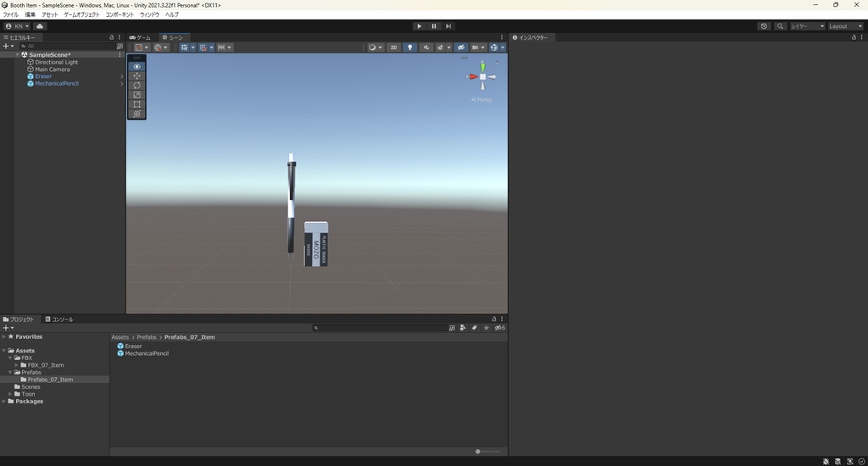The height and width of the screenshot is (466, 868).
Task: Toggle scene visibility hidden-objects button
Action: (x=460, y=47)
